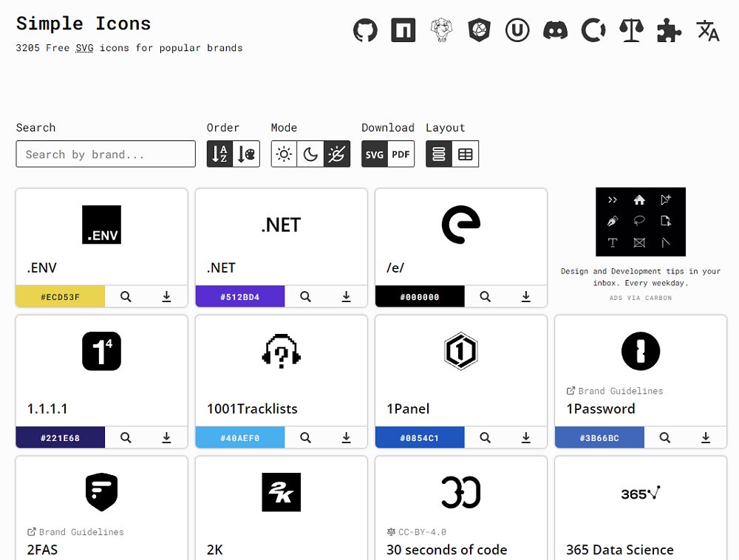739x560 pixels.
Task: Download the 1001Tracklists icon
Action: [x=346, y=437]
